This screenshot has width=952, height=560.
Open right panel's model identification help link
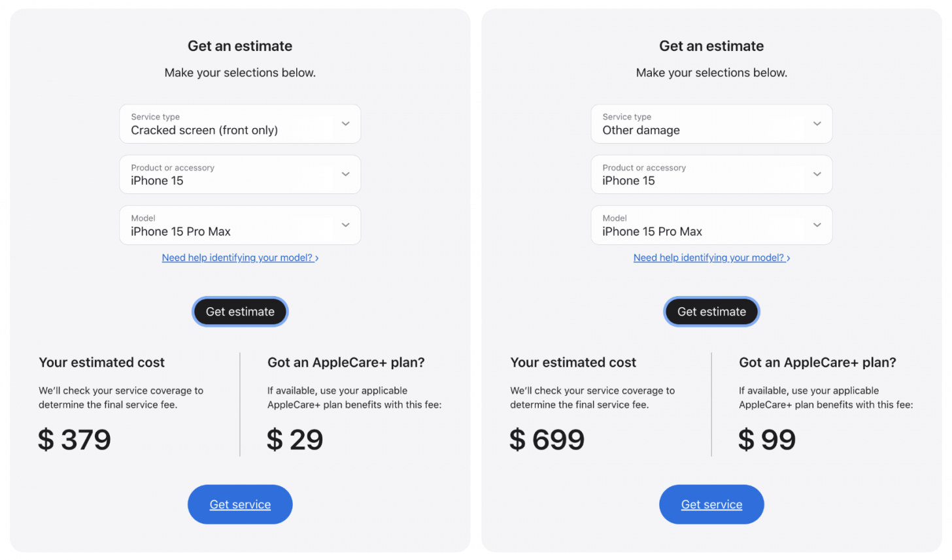coord(707,257)
